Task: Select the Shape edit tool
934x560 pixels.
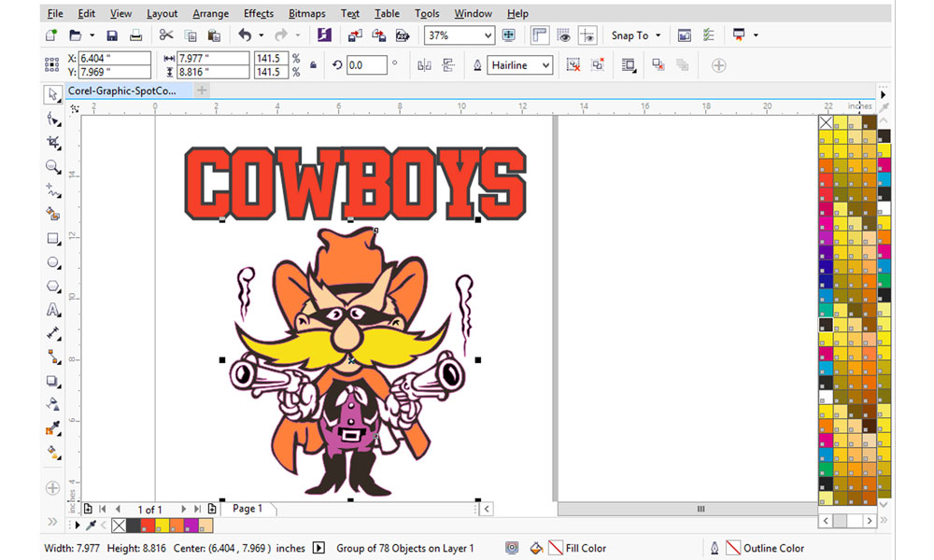Action: 53,119
